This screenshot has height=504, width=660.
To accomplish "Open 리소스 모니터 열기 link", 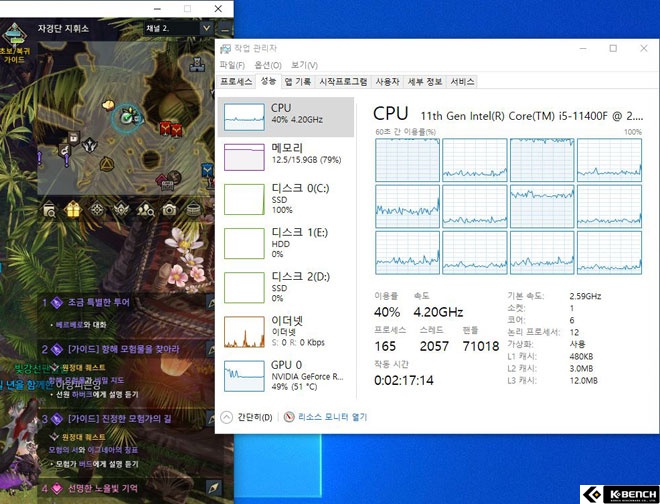I will (x=333, y=417).
